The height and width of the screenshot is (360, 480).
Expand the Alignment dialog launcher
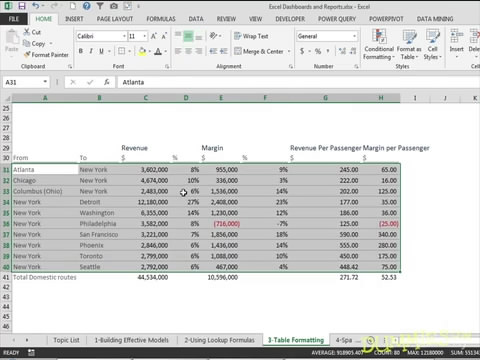point(291,67)
